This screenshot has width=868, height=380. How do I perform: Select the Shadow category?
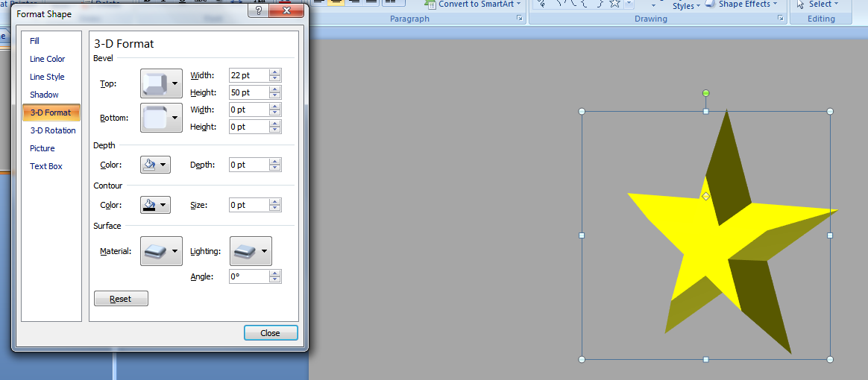click(x=44, y=95)
